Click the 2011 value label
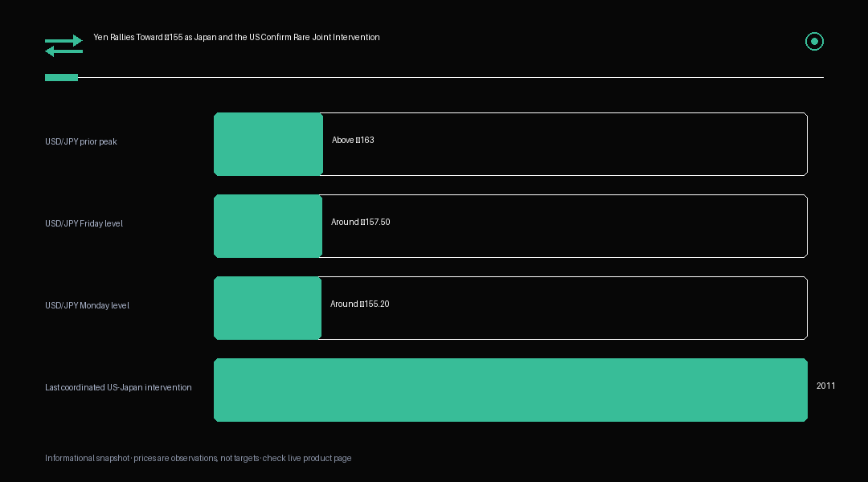 click(826, 386)
